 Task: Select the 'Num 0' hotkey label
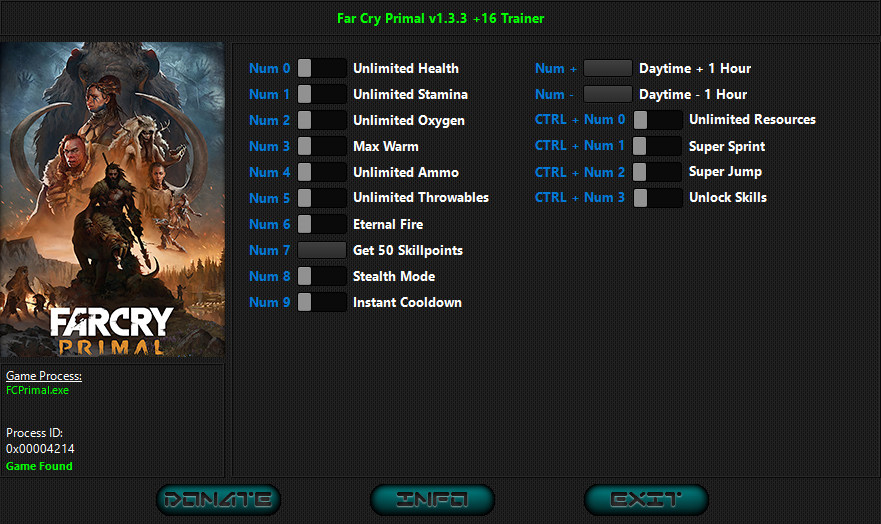270,69
